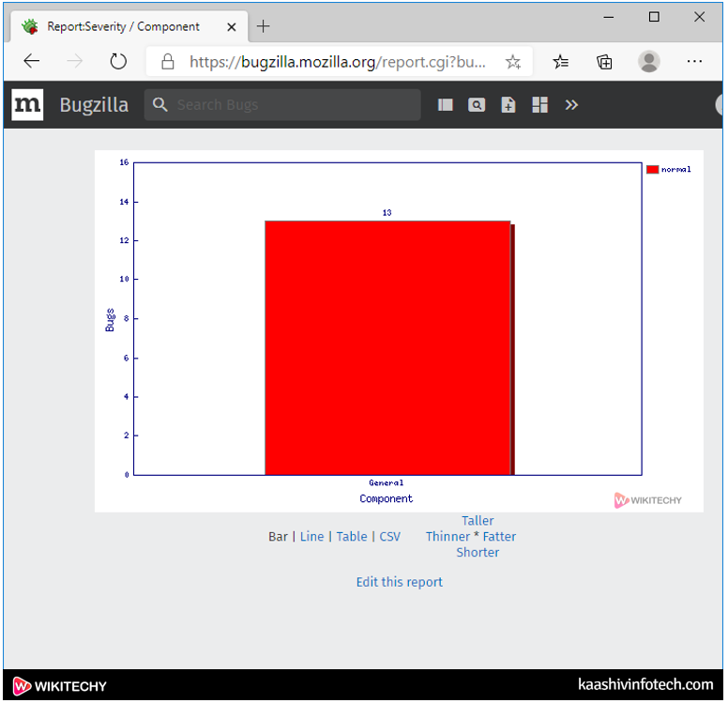Click the new bug file icon

click(x=508, y=105)
